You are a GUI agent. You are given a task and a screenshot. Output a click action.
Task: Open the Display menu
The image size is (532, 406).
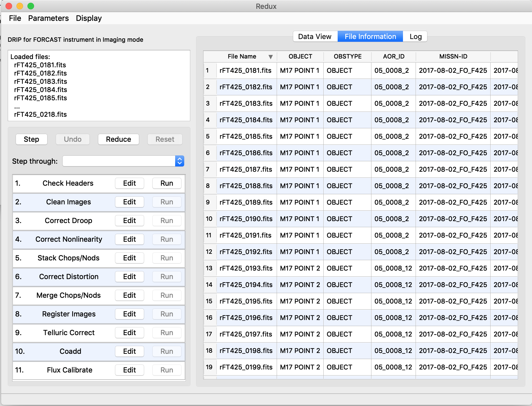click(x=88, y=18)
